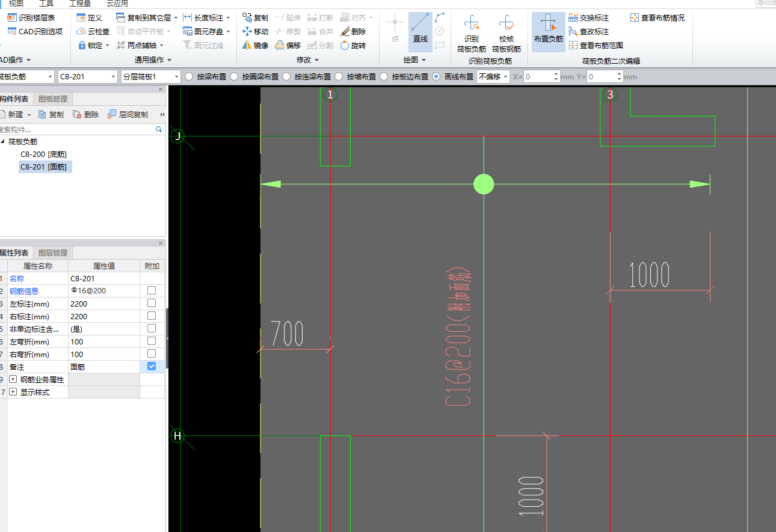The image size is (776, 532).
Task: Expand the 通用操作 group menu
Action: [153, 60]
